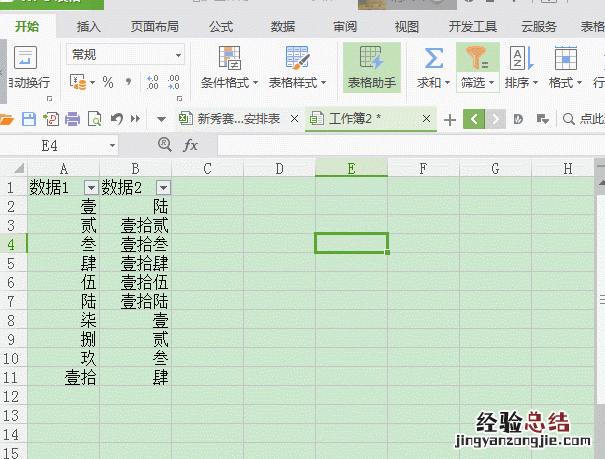The image size is (605, 459).
Task: Open the 数据1 column filter dropdown
Action: click(x=91, y=188)
